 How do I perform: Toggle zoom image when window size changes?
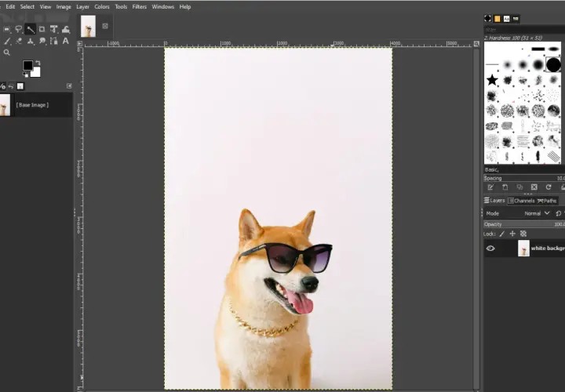pyautogui.click(x=476, y=44)
